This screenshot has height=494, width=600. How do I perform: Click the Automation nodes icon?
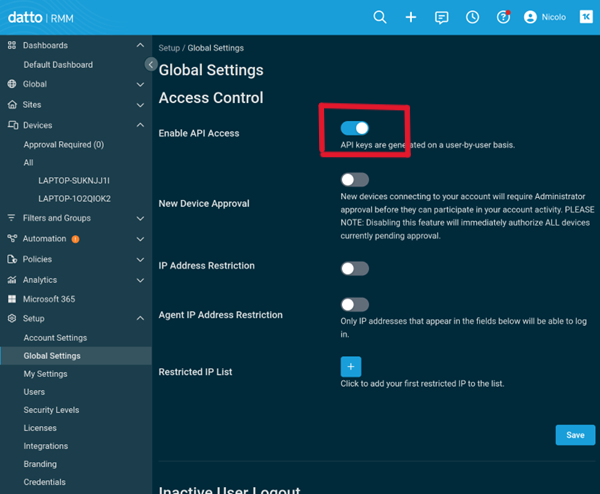click(12, 238)
